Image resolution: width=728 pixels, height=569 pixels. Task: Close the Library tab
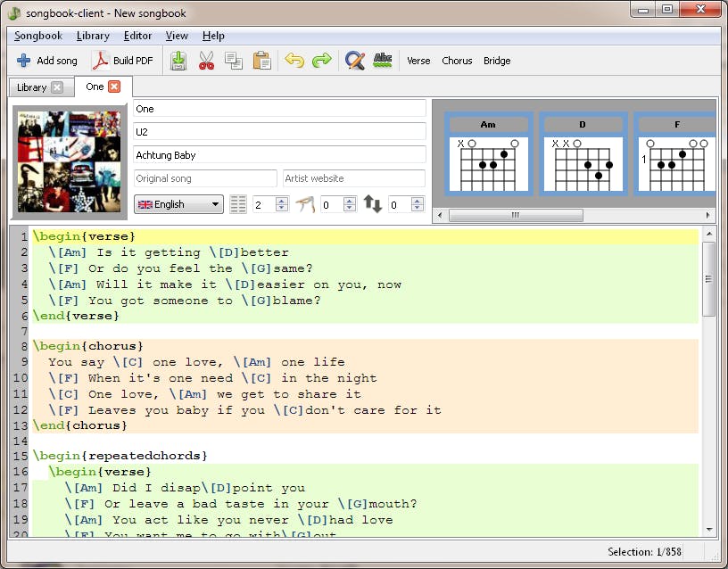(57, 87)
